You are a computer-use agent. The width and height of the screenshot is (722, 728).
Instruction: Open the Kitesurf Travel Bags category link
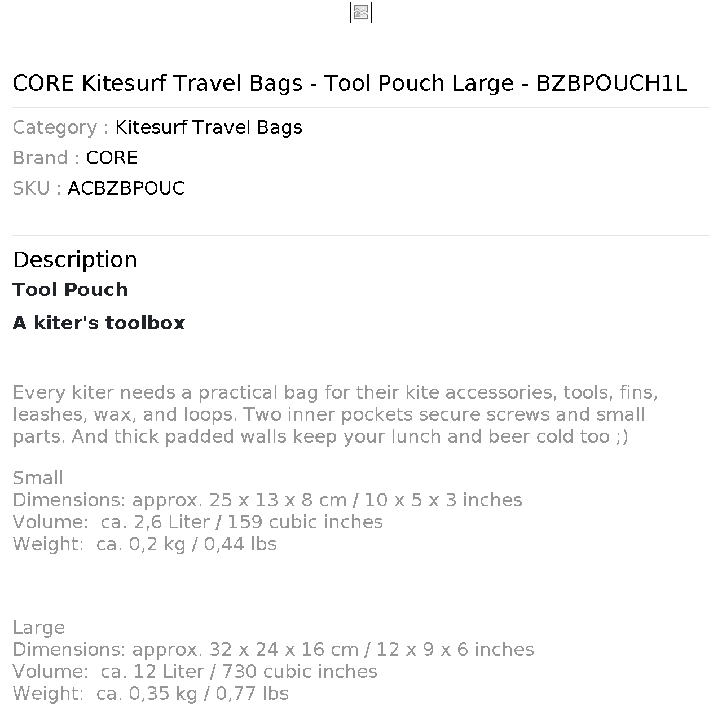(209, 127)
